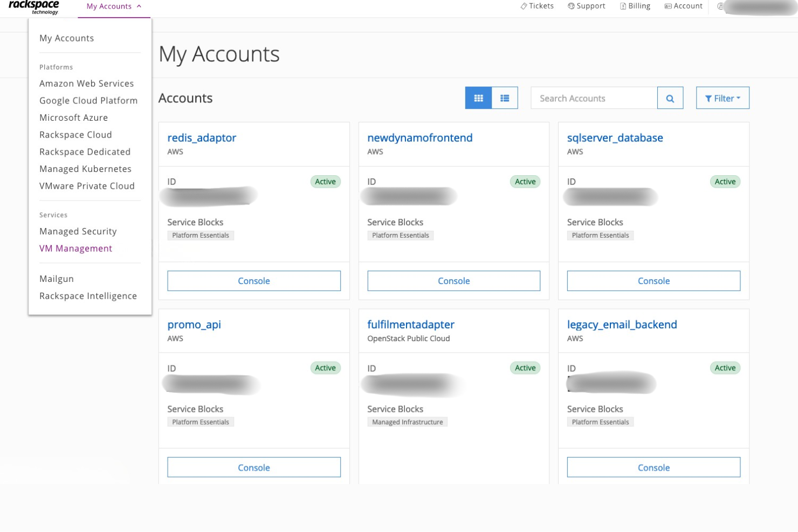This screenshot has height=532, width=798.
Task: Choose VM Management from Services
Action: [x=75, y=248]
